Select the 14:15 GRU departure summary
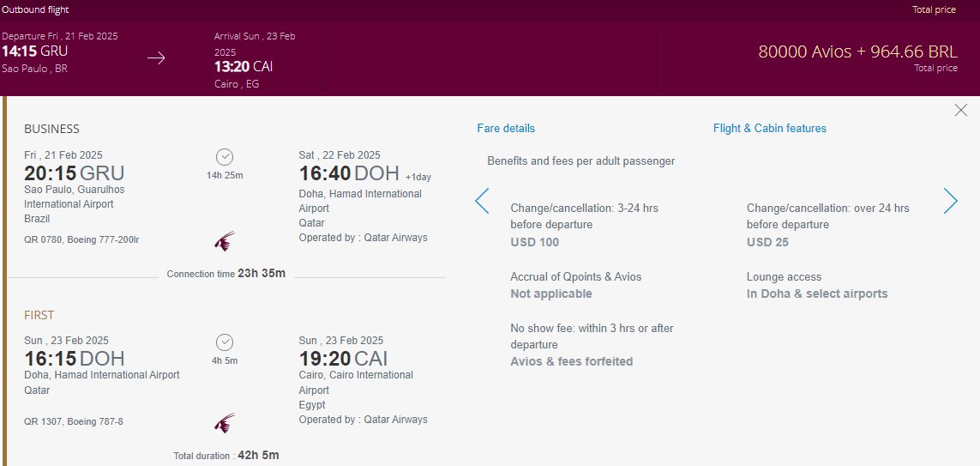 pos(35,51)
